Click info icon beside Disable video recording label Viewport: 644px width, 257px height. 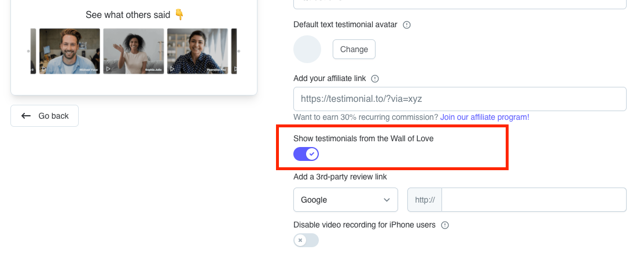coord(445,225)
